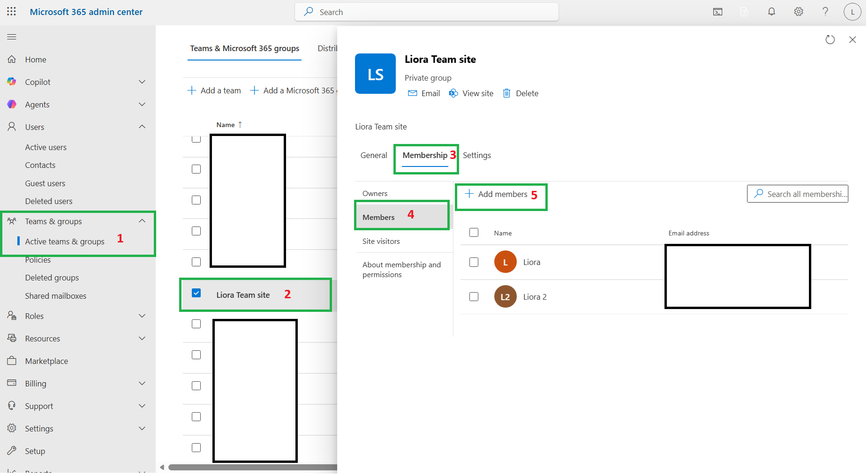Expand the Roles section chevron
This screenshot has width=868, height=476.
click(142, 316)
